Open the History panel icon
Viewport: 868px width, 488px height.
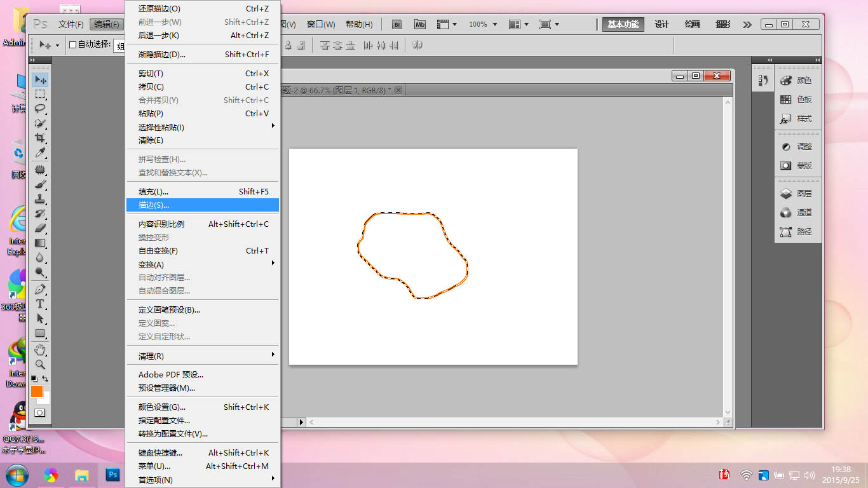tap(763, 81)
